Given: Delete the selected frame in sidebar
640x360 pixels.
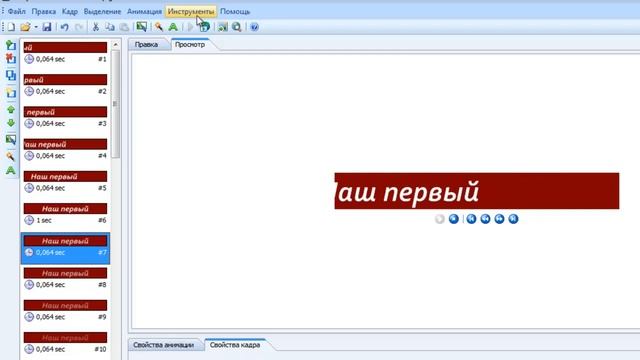Looking at the screenshot, I should 11,58.
